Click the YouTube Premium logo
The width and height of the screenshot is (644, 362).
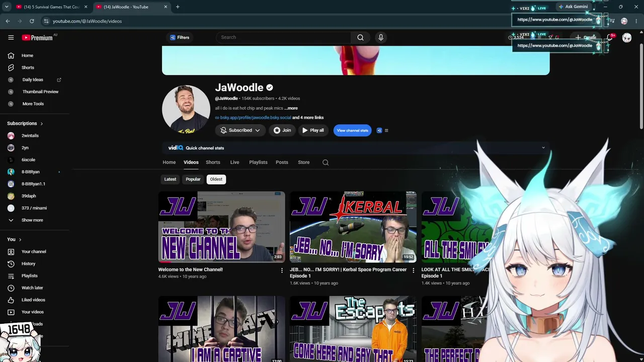coord(37,37)
